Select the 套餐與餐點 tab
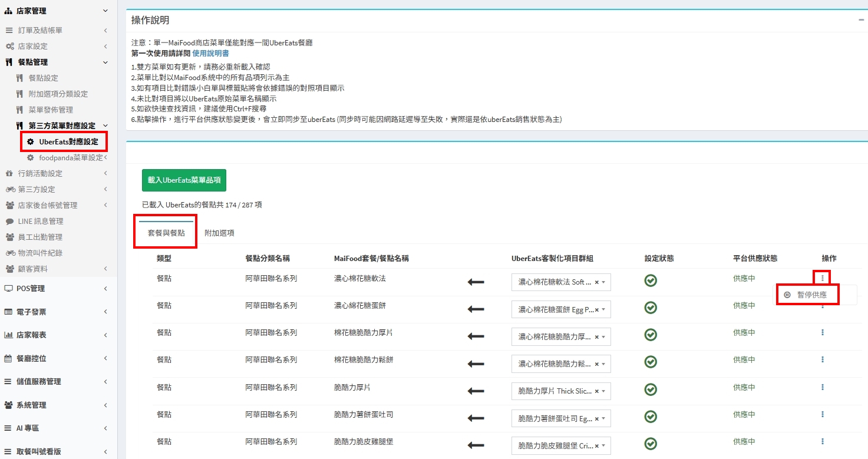Screen dimensions: 868x459 click(166, 233)
